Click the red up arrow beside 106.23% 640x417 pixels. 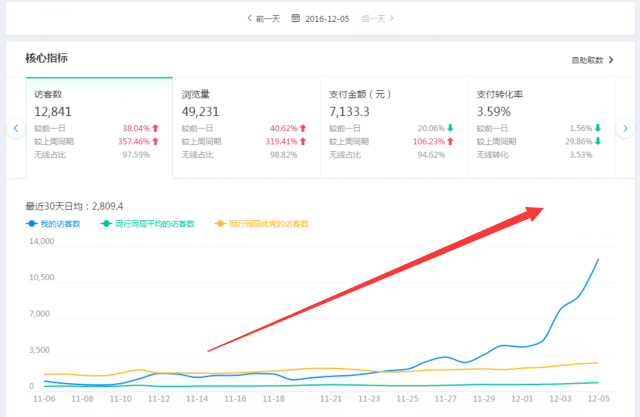point(450,142)
